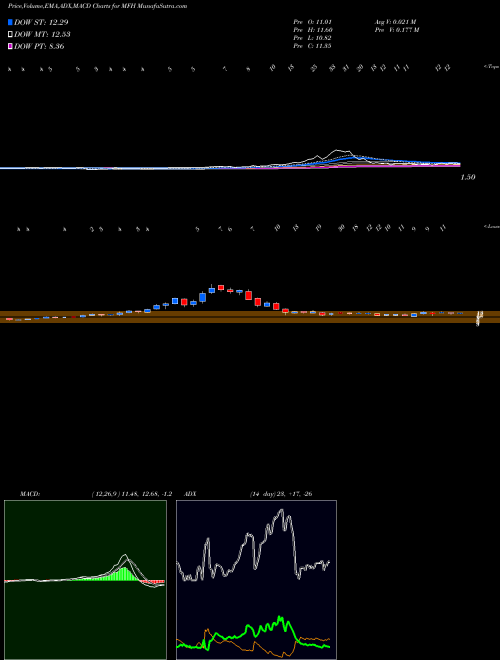Click the ADX '(14 day) 28, +17, -26' values
Screen dimensions: 500x660
pos(280,494)
